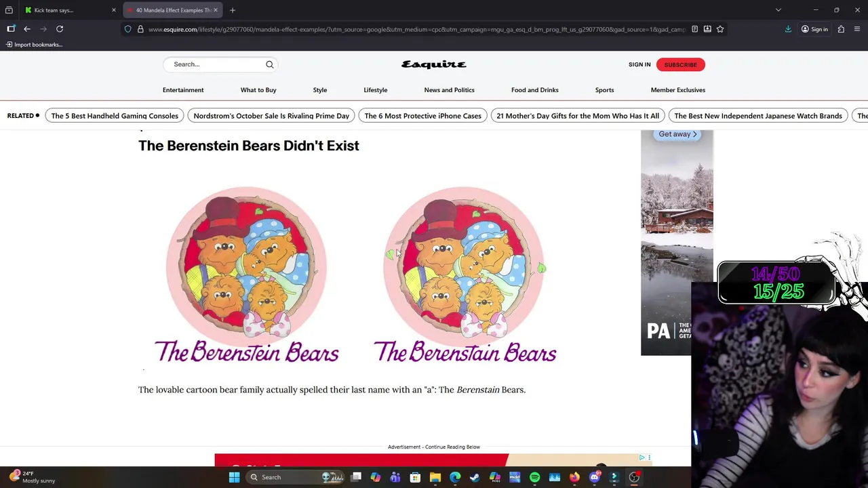Image resolution: width=868 pixels, height=488 pixels.
Task: Open the Lifestyle menu
Action: click(x=376, y=90)
